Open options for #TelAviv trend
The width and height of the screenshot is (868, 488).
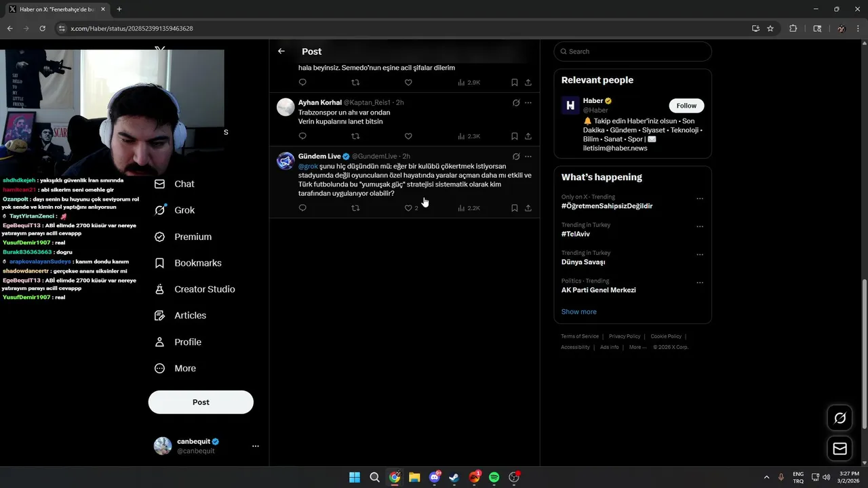click(700, 226)
